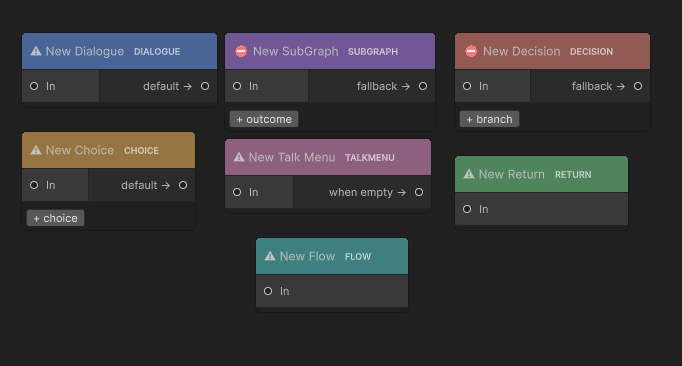This screenshot has height=366, width=682.
Task: Add a branch to the Decision node
Action: point(489,119)
